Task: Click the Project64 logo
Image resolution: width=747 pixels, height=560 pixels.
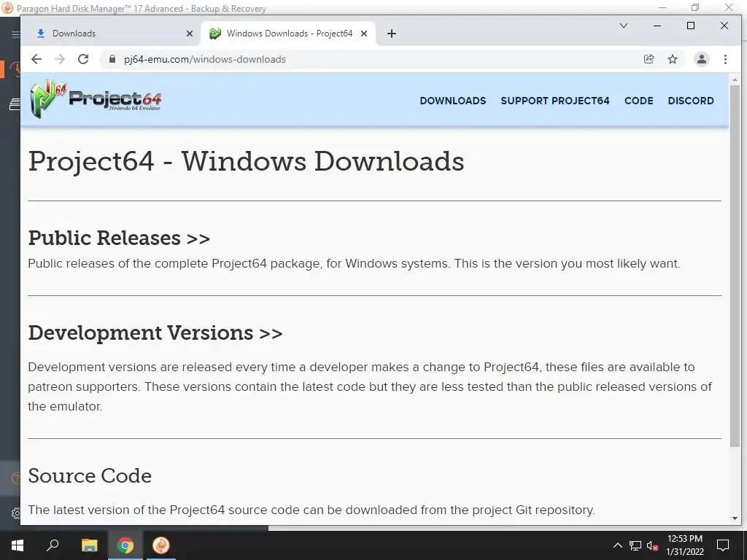Action: click(x=96, y=98)
